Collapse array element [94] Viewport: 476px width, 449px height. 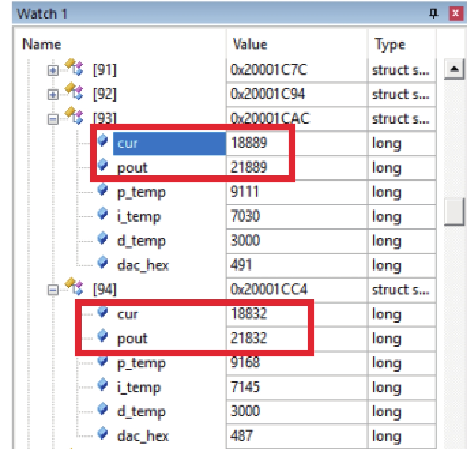(x=53, y=290)
